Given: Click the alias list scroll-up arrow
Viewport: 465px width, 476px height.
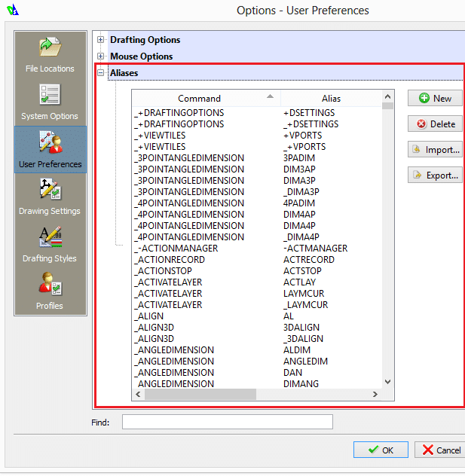Looking at the screenshot, I should (x=387, y=96).
